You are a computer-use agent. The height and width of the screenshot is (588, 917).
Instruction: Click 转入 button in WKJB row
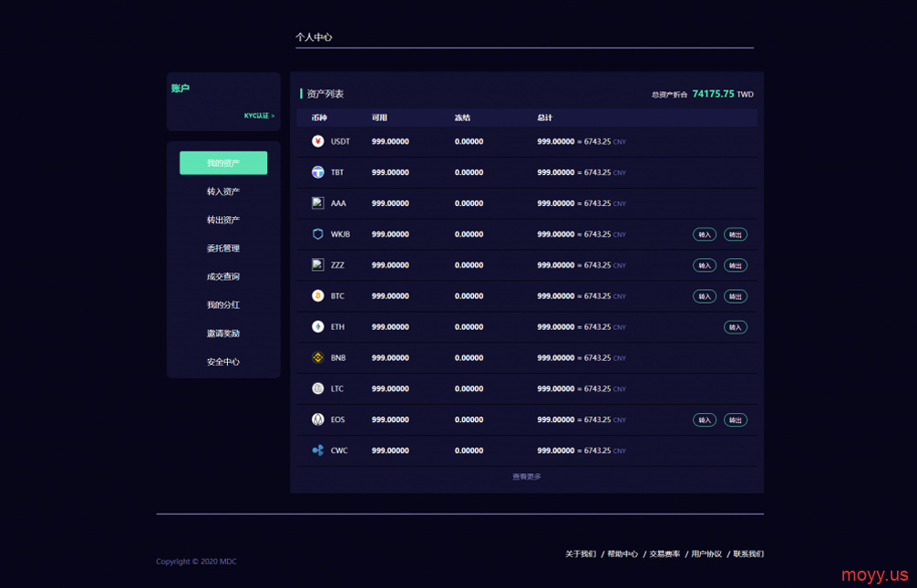(704, 234)
